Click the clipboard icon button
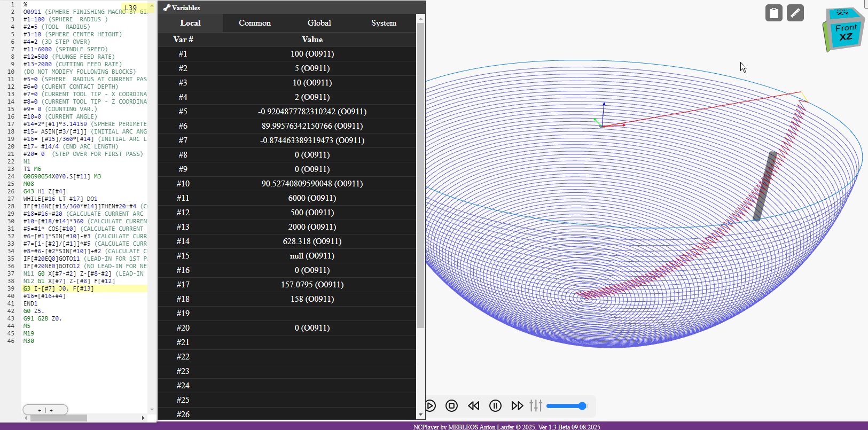The height and width of the screenshot is (430, 868). (774, 13)
